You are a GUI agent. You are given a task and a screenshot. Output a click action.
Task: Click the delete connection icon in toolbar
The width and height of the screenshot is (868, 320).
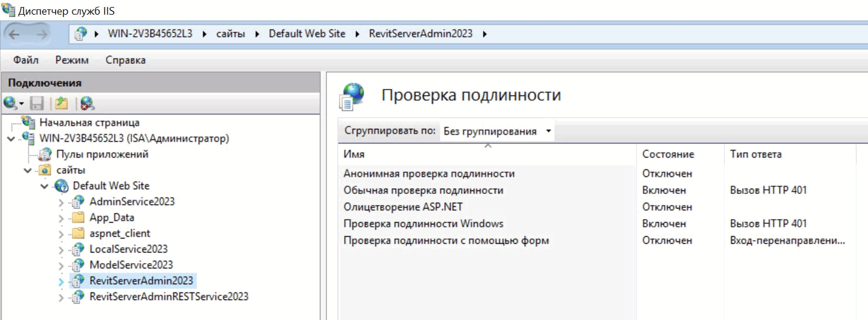point(87,104)
